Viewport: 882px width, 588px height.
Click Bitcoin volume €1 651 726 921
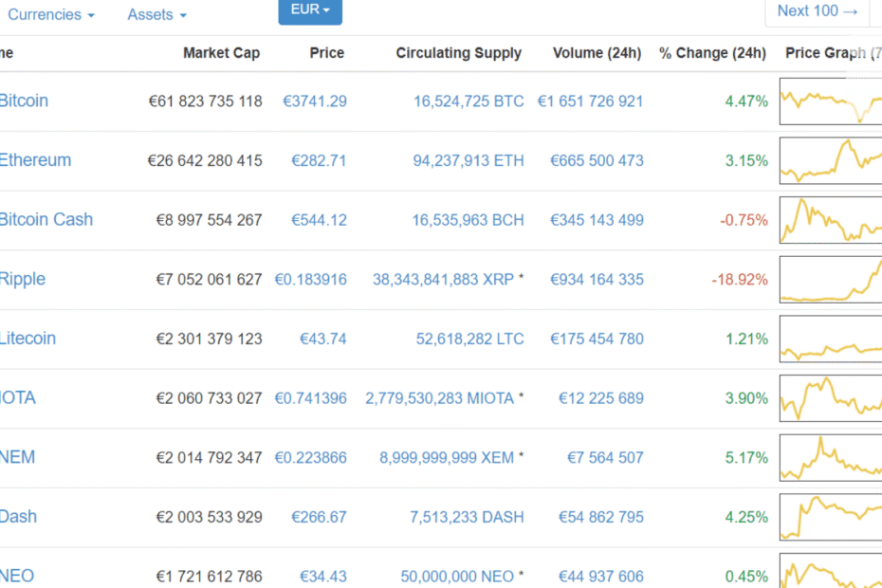point(590,101)
